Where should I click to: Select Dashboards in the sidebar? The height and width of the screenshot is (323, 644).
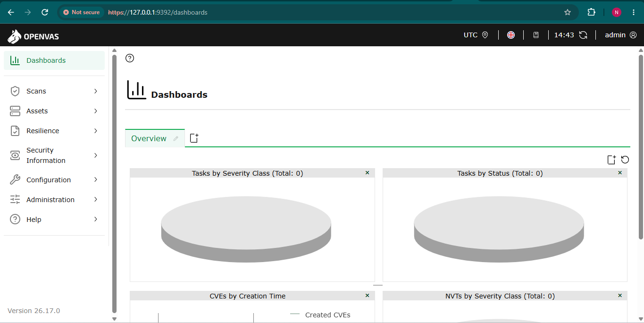pos(54,60)
